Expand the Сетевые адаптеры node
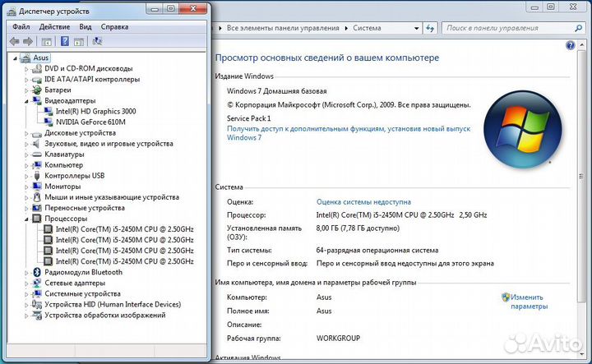592x364 pixels. point(26,283)
